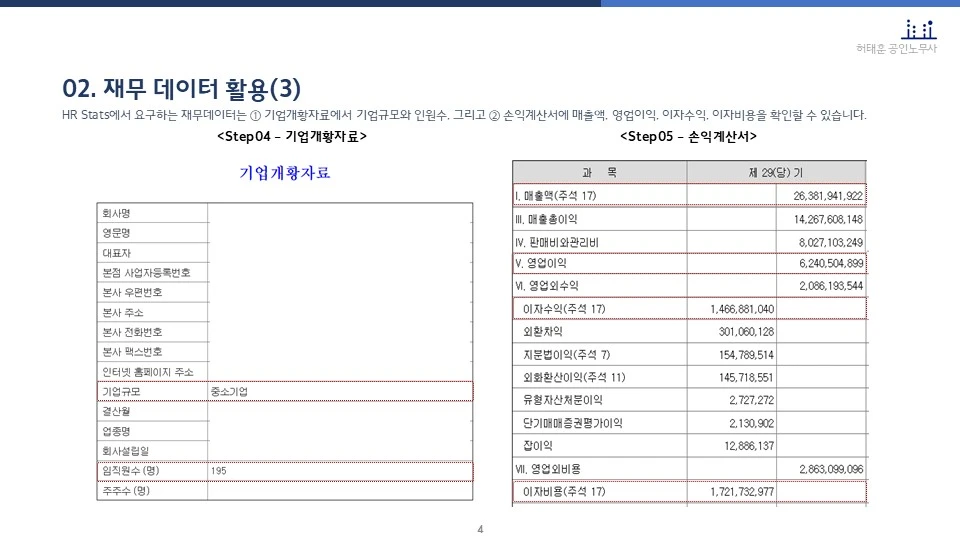The image size is (960, 540).
Task: Click the value 12,886,137
Action: (x=749, y=446)
